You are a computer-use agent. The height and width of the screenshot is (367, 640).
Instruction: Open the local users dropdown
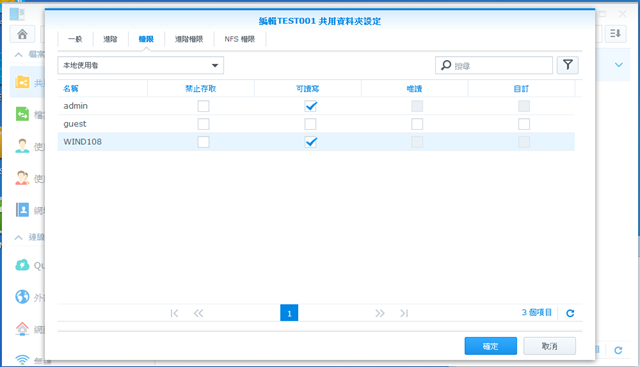(x=140, y=65)
